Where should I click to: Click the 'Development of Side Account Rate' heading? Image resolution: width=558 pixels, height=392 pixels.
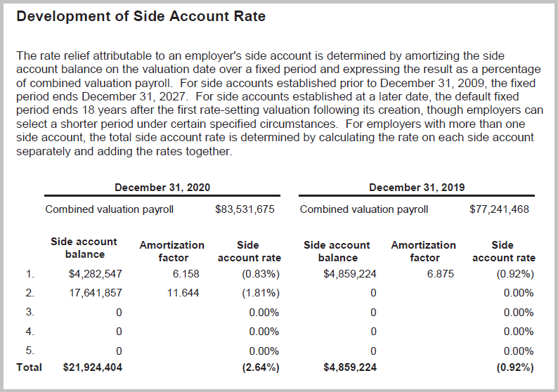pyautogui.click(x=141, y=16)
